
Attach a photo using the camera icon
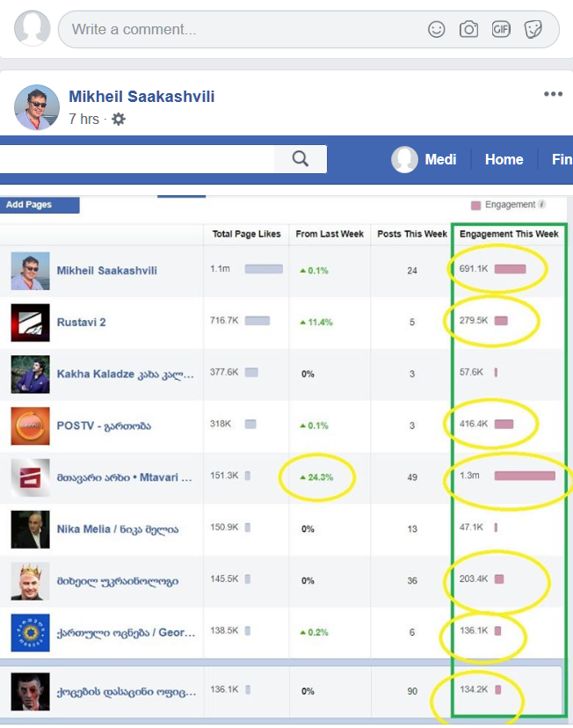469,29
